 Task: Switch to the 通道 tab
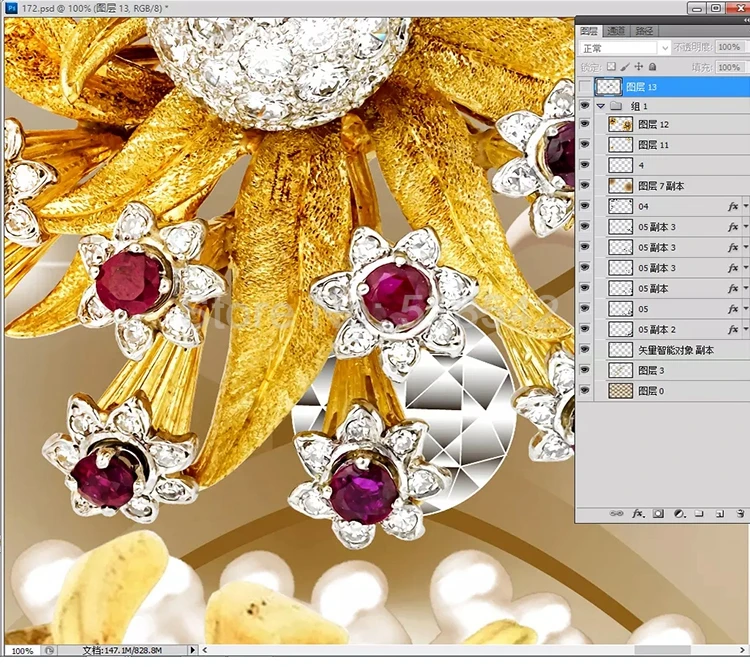point(617,30)
